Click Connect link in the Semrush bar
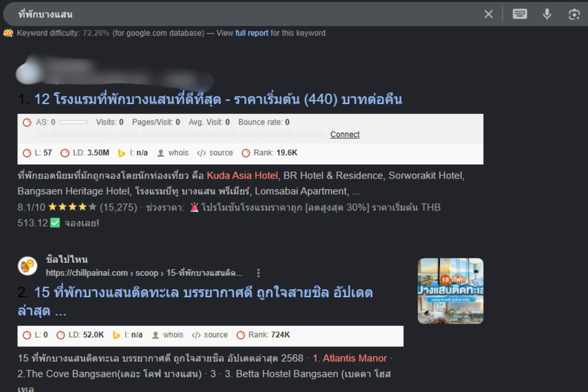588x392 pixels. [x=345, y=134]
